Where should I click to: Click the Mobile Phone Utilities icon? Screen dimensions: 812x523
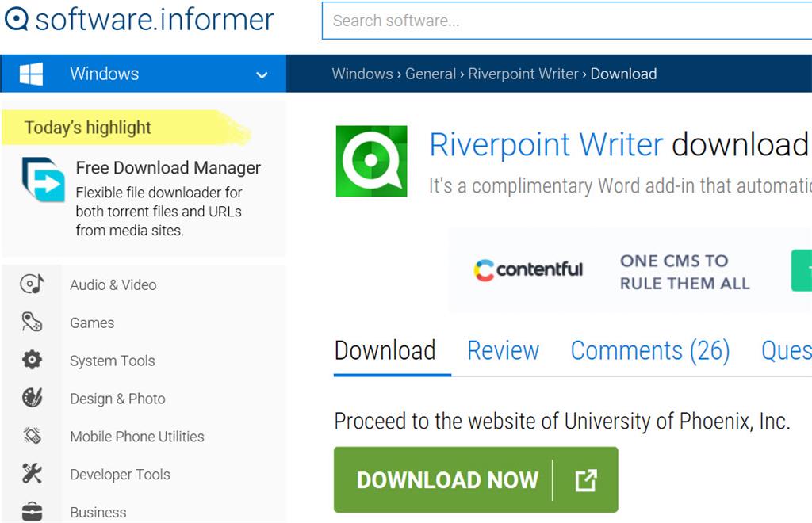tap(32, 436)
